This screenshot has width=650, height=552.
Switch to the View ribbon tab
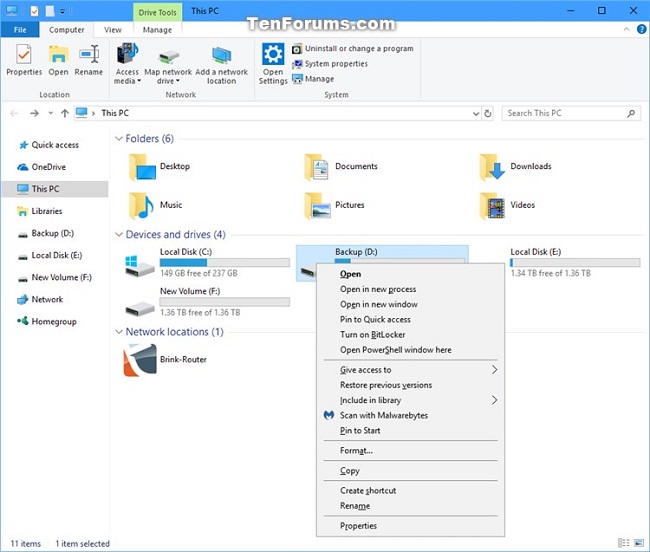coord(113,30)
